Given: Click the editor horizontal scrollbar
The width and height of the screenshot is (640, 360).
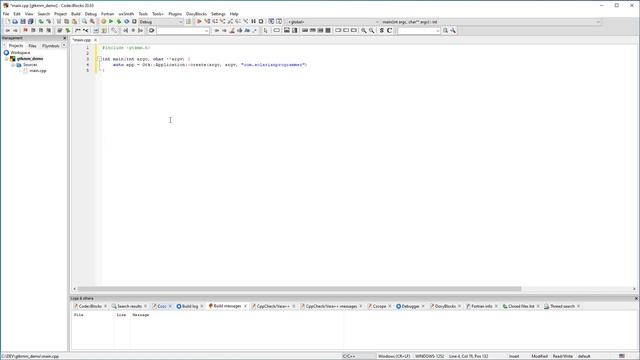Looking at the screenshot, I should click(x=299, y=289).
